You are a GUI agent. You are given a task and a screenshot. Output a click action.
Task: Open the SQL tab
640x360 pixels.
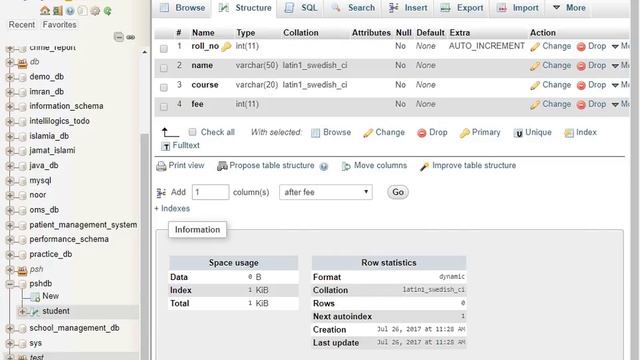[301, 8]
